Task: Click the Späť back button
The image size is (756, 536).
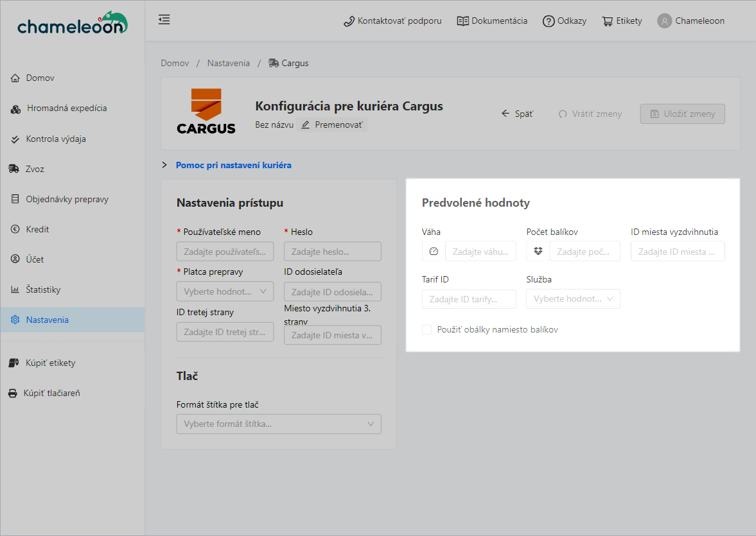Action: click(x=517, y=114)
